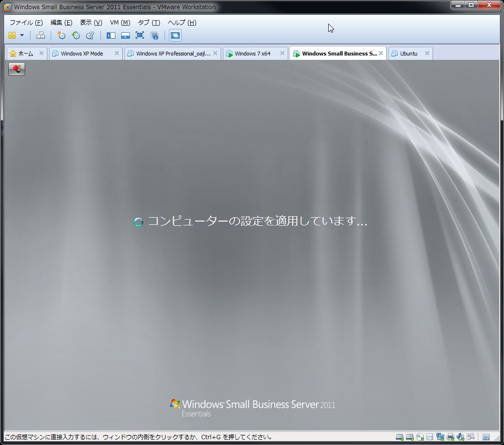Open the タブ (T) menu
This screenshot has height=445, width=504.
149,23
